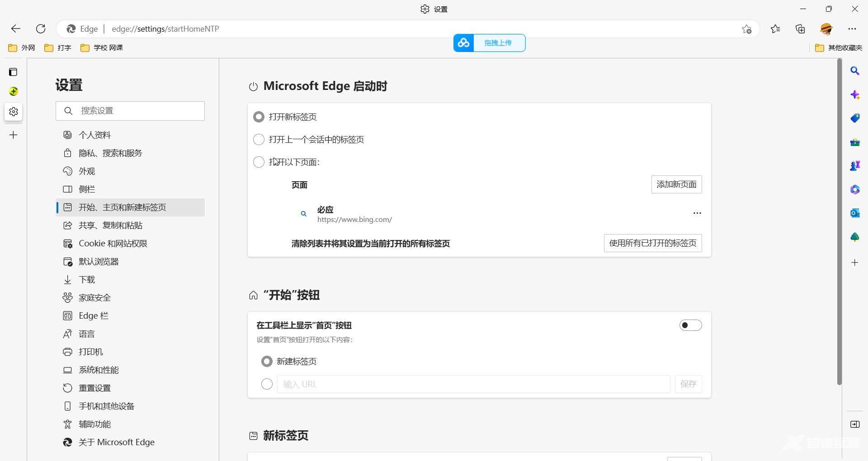868x461 pixels.
Task: Click the 保存 button
Action: click(x=688, y=384)
